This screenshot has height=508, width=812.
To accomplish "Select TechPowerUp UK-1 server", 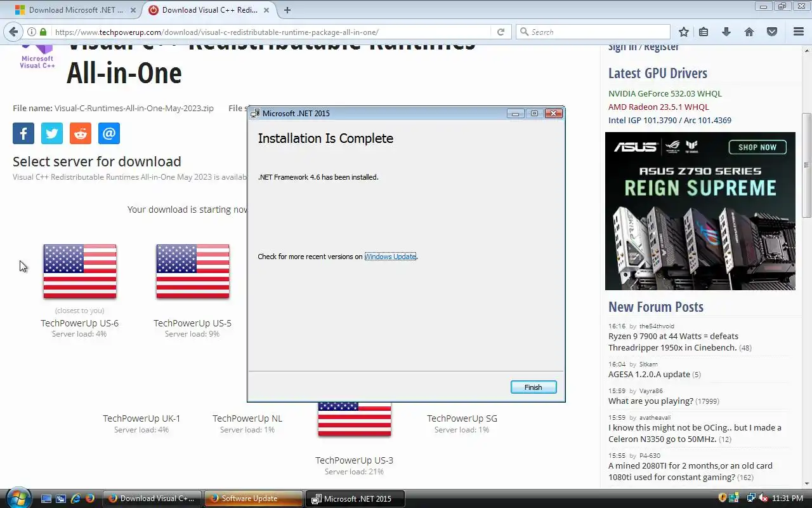I will (141, 418).
